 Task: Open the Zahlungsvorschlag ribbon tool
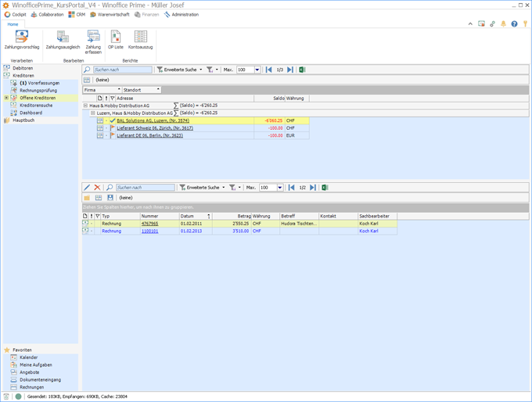coord(22,40)
